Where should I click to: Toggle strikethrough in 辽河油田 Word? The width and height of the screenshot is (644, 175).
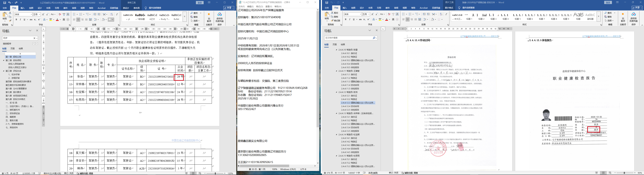[x=31, y=20]
